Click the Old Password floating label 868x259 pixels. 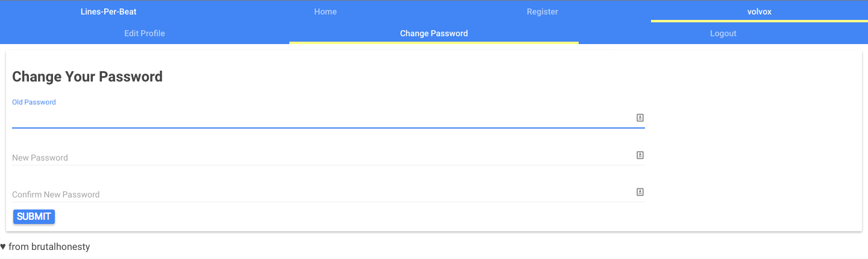pos(34,103)
